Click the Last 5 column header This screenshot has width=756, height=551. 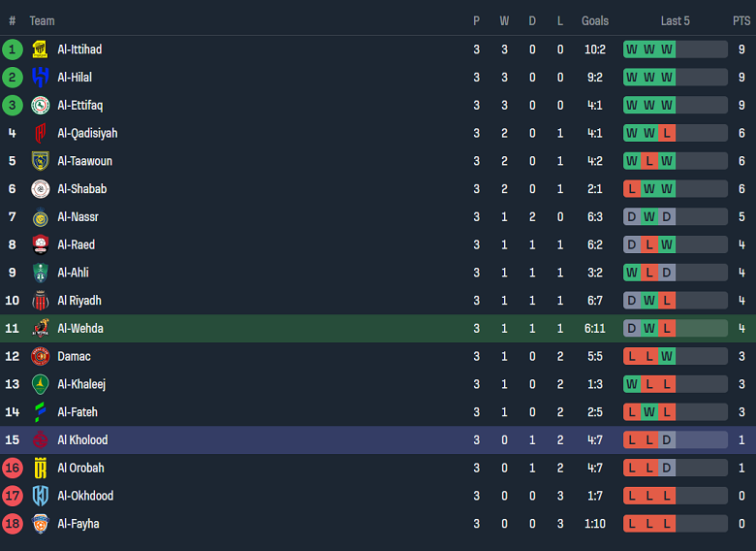(x=675, y=20)
